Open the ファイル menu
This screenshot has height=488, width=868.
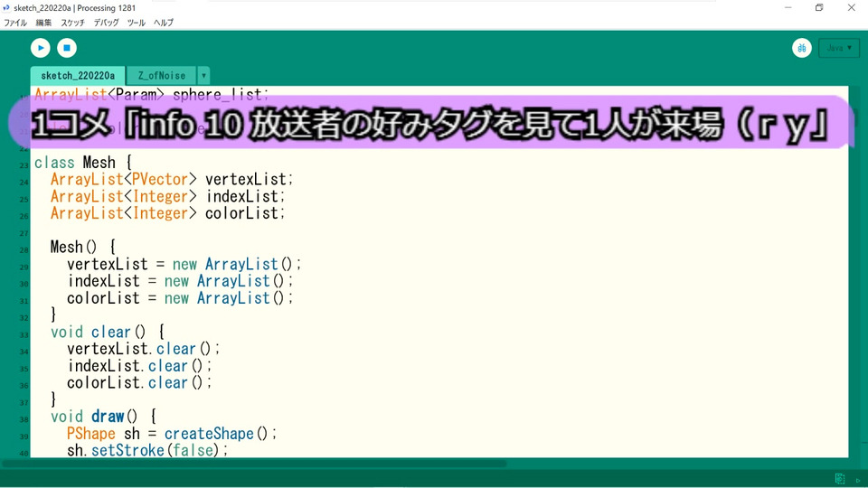click(x=15, y=23)
